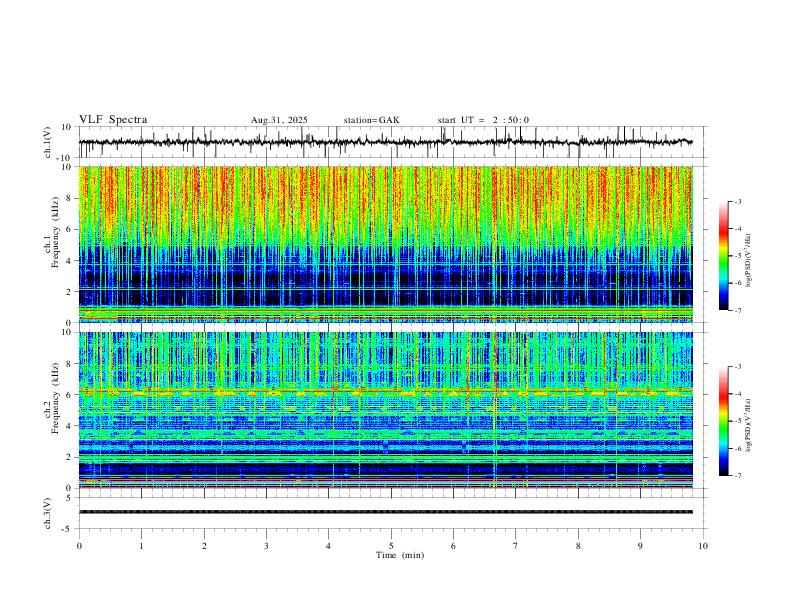Viewport: 792px width, 612px height.
Task: Click the Time (min) axis label
Action: [400, 555]
